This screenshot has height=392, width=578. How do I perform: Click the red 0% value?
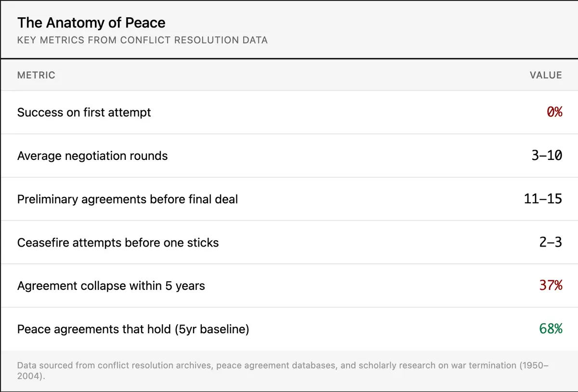tap(554, 112)
